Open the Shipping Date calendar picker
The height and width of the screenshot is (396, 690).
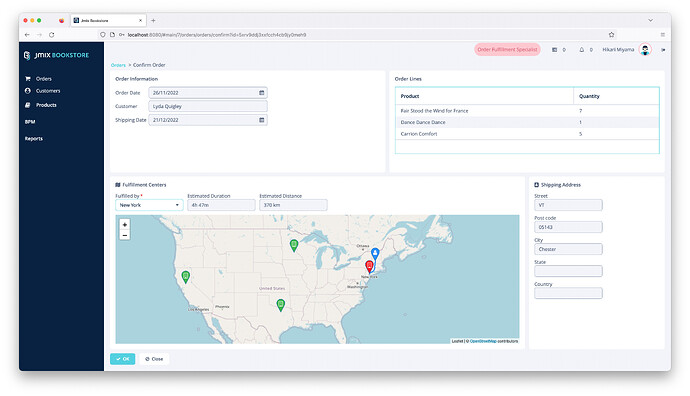[x=262, y=120]
